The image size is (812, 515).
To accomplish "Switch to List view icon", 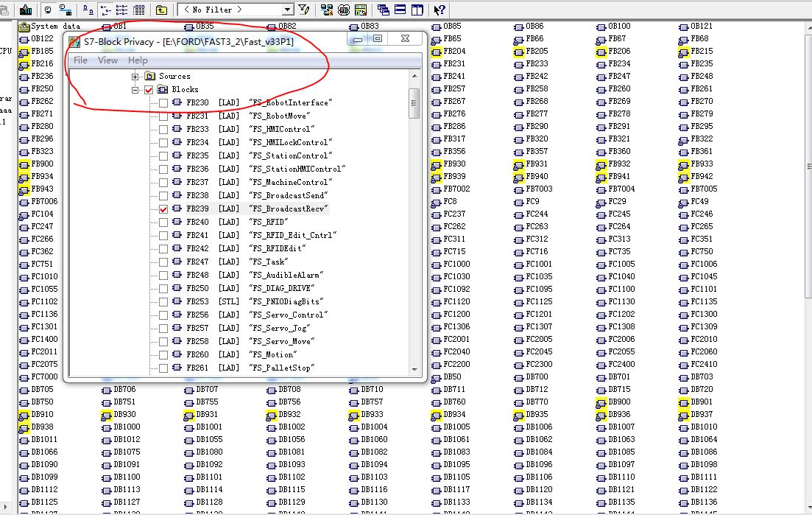I will pos(121,10).
